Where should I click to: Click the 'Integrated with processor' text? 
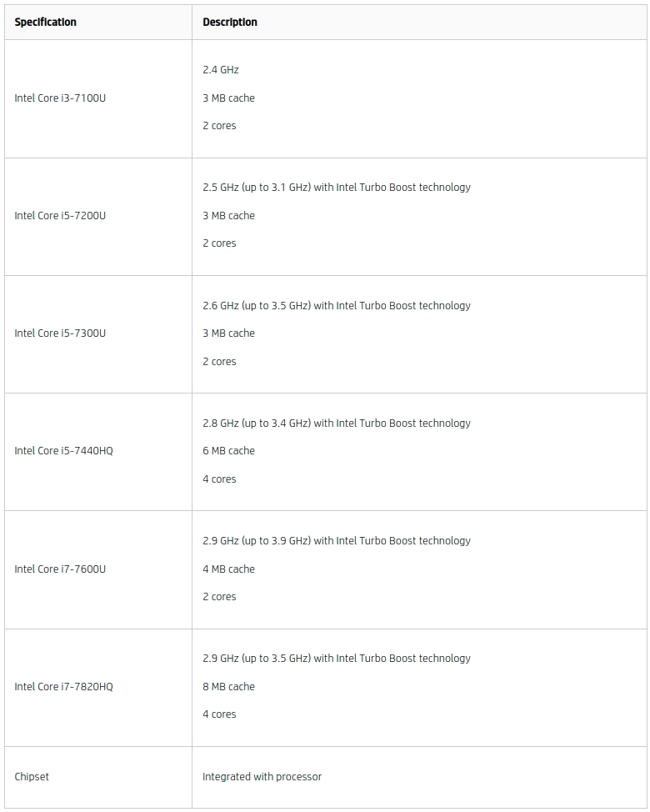pos(262,776)
